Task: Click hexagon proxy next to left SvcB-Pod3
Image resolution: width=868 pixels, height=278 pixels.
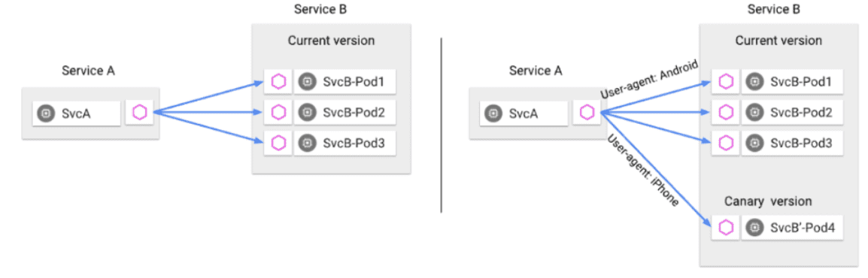Action: tap(278, 144)
